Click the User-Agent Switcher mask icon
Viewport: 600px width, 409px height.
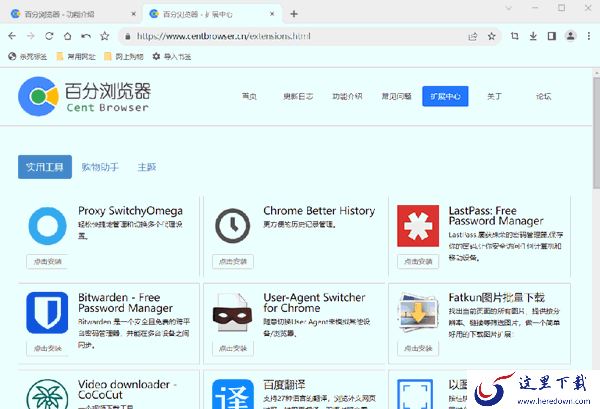pyautogui.click(x=232, y=313)
